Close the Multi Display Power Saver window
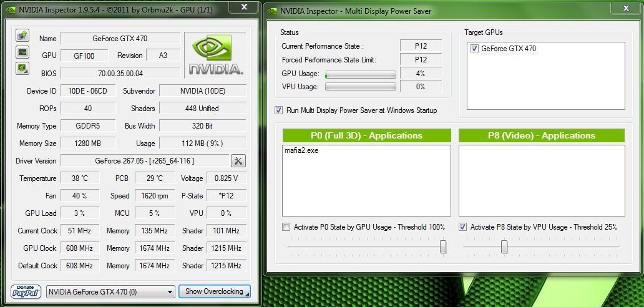Screen dimensions: 644x307 coord(625,7)
